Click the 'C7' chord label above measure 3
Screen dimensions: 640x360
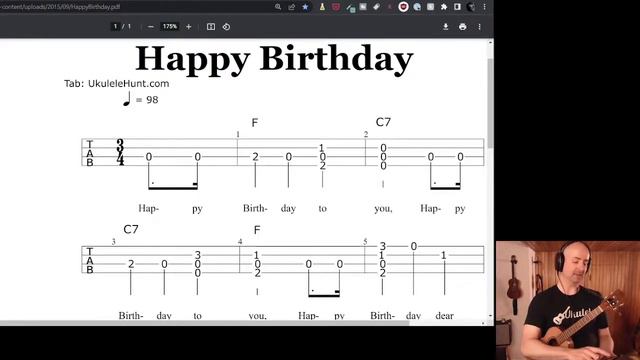131,229
